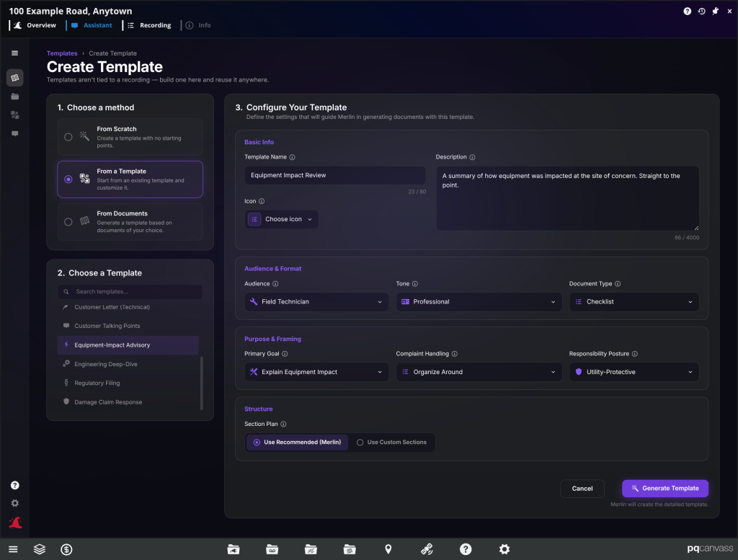Open the dollar sign cost icon
This screenshot has height=560, width=738.
(x=66, y=549)
